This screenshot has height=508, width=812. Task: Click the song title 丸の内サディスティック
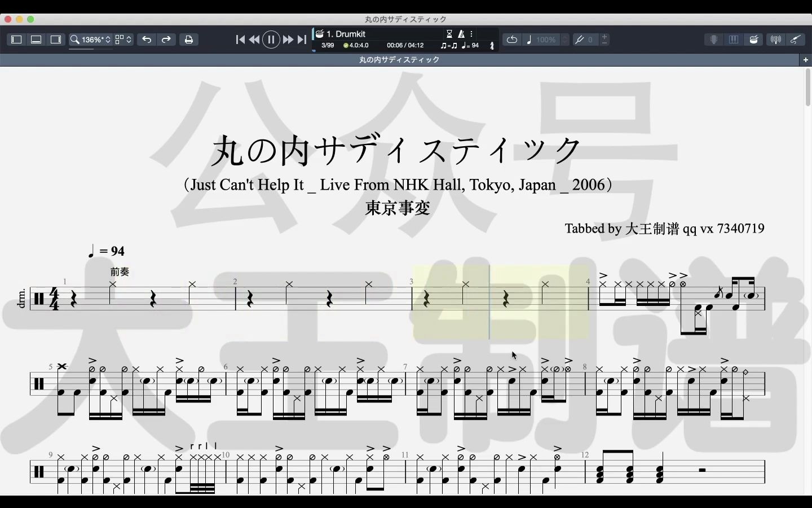pos(396,150)
